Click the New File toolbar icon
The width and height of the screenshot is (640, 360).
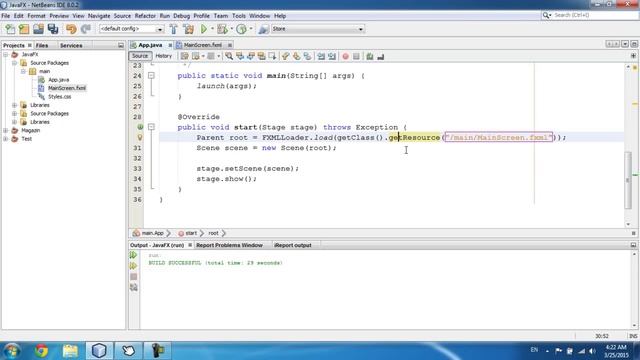10,29
